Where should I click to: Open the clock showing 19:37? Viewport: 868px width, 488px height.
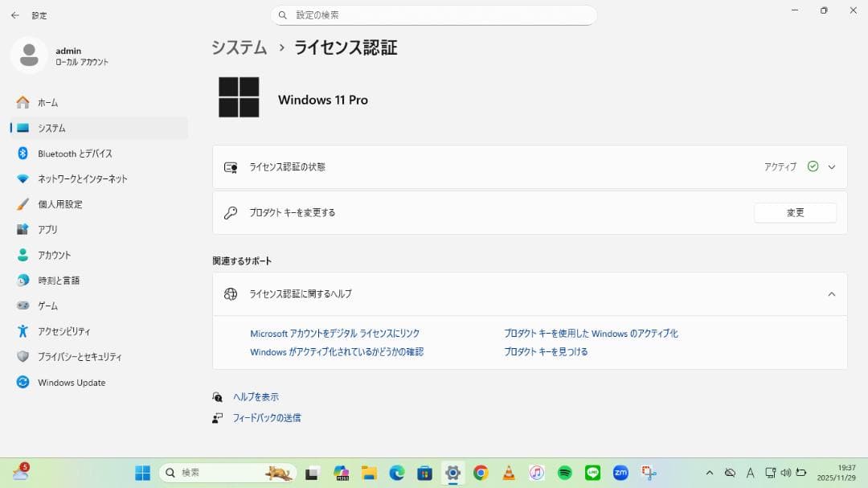click(x=837, y=473)
